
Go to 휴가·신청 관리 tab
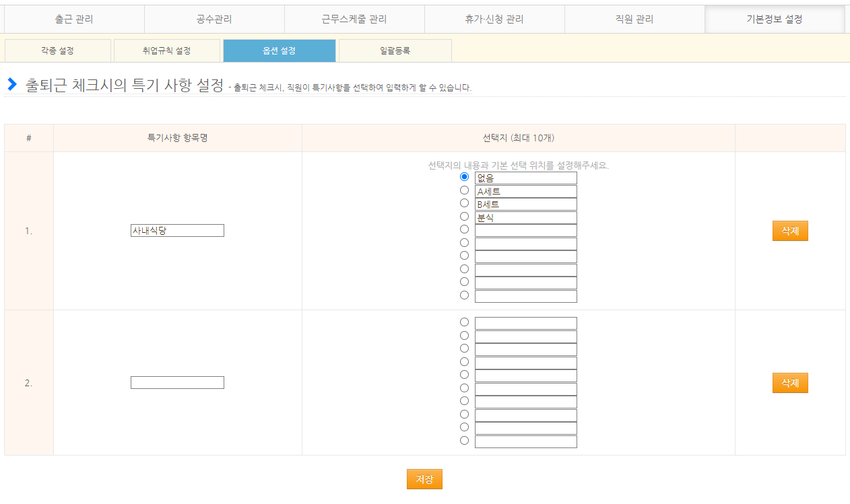(x=494, y=20)
